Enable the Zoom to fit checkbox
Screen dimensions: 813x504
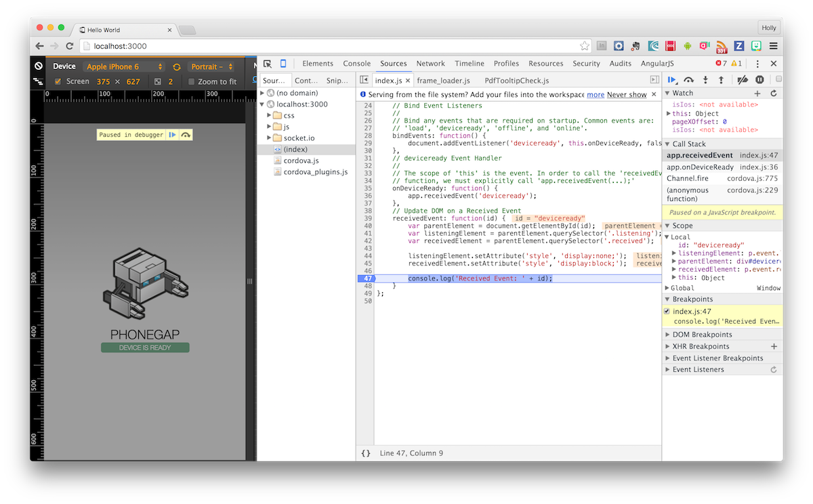point(191,82)
